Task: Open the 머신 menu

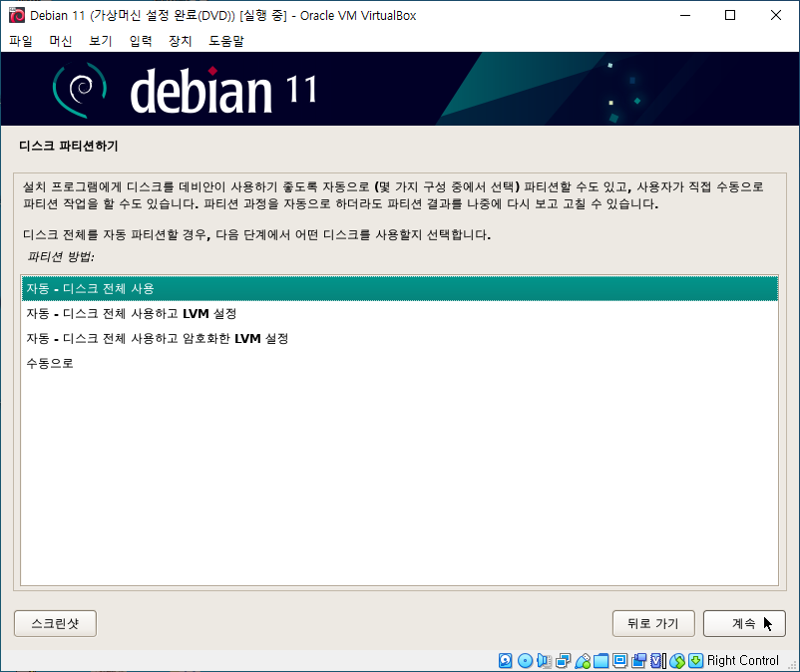Action: tap(61, 41)
